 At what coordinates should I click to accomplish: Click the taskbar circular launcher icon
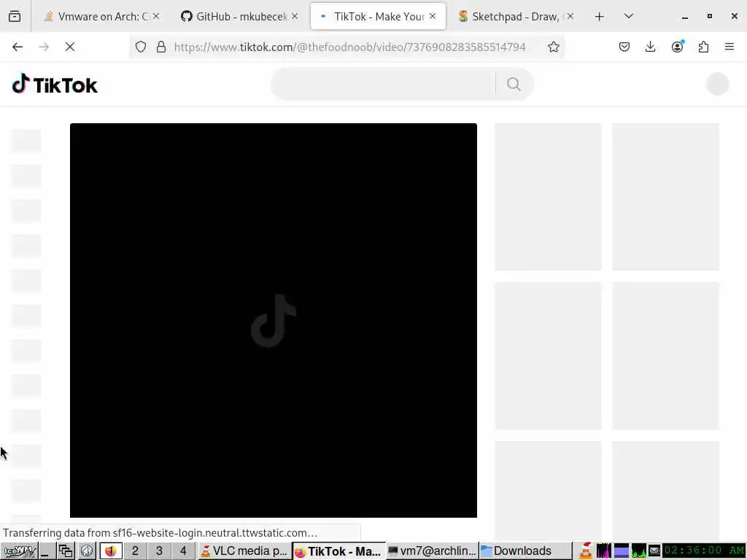87,551
